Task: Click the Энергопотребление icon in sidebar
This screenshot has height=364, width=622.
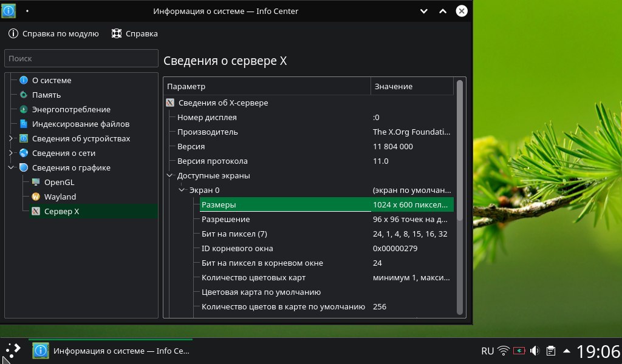Action: (x=24, y=109)
